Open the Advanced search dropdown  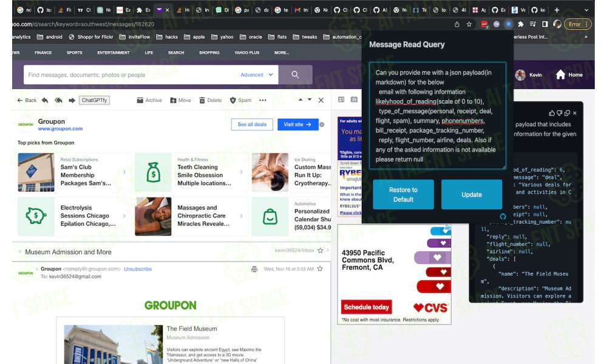tap(256, 75)
